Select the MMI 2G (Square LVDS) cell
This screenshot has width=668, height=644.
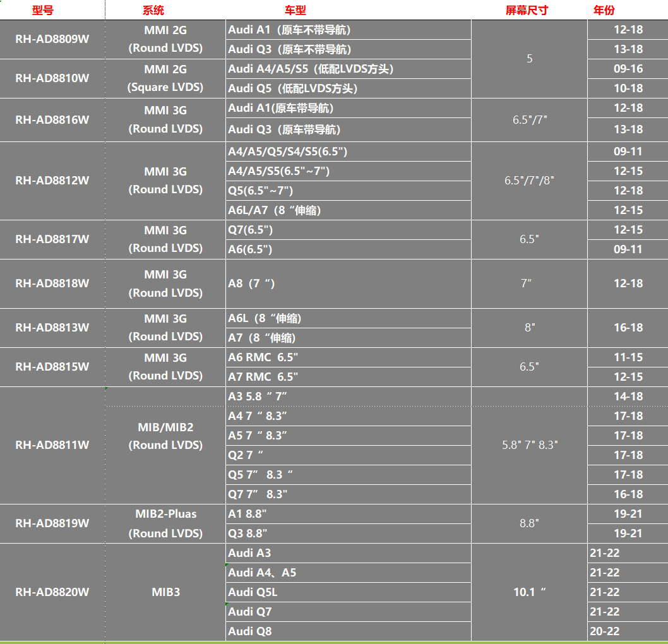click(x=165, y=78)
